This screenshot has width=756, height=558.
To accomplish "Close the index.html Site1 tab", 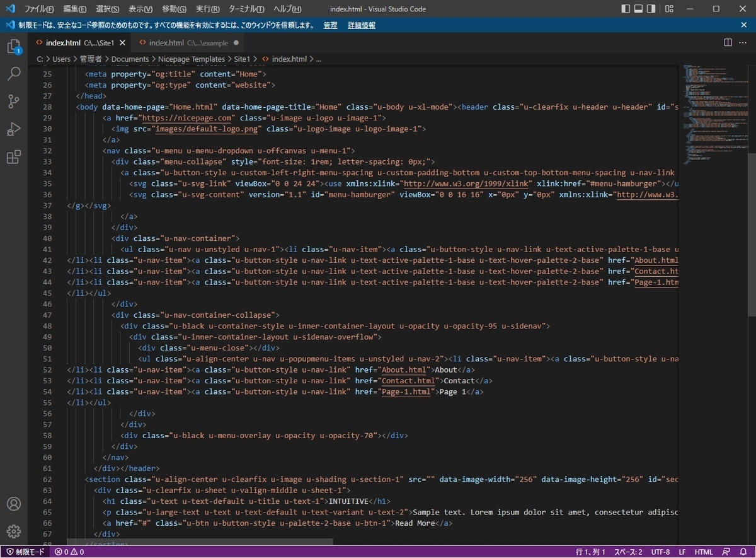I will pos(122,43).
